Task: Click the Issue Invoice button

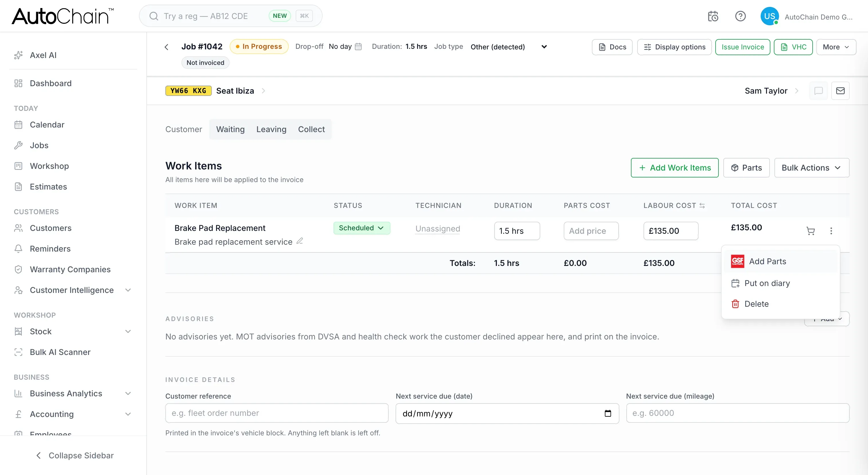Action: [743, 47]
